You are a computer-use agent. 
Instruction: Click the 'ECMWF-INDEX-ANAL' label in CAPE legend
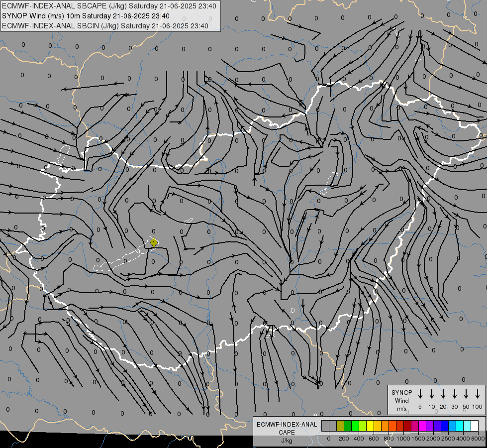pyautogui.click(x=287, y=425)
